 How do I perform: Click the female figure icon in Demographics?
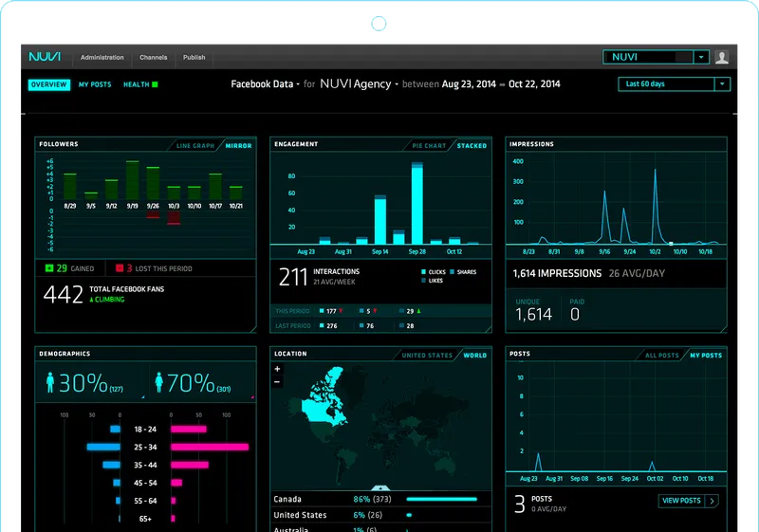click(x=158, y=382)
